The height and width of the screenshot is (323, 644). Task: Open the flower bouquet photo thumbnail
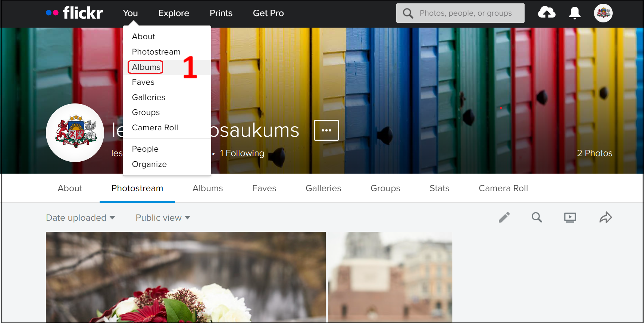click(186, 277)
